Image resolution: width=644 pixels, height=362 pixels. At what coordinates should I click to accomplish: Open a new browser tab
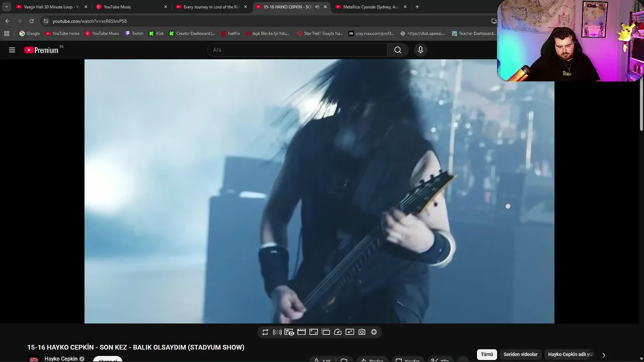coord(417,7)
